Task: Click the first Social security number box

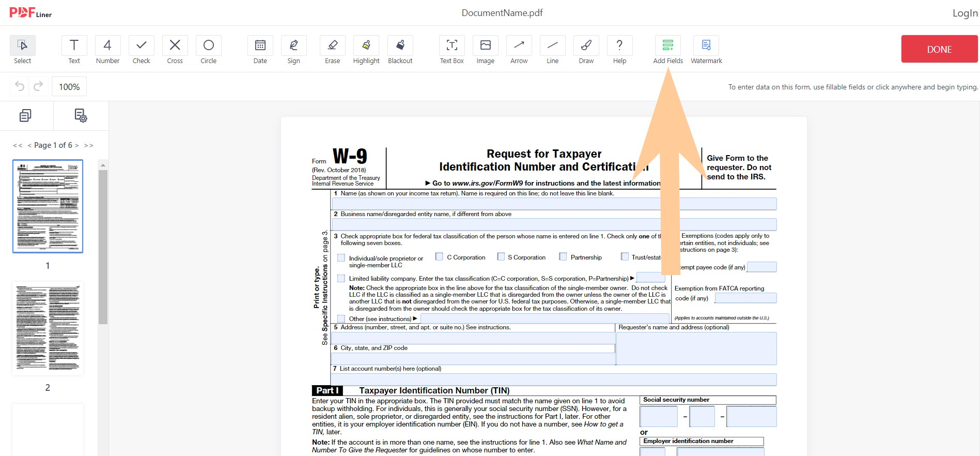Action: click(659, 416)
